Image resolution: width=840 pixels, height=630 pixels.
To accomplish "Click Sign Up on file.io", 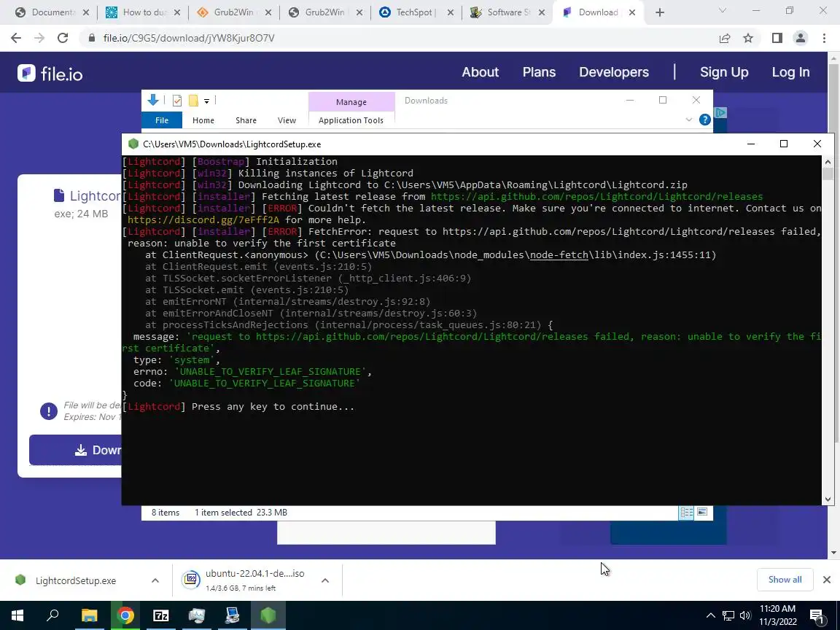I will coord(724,71).
